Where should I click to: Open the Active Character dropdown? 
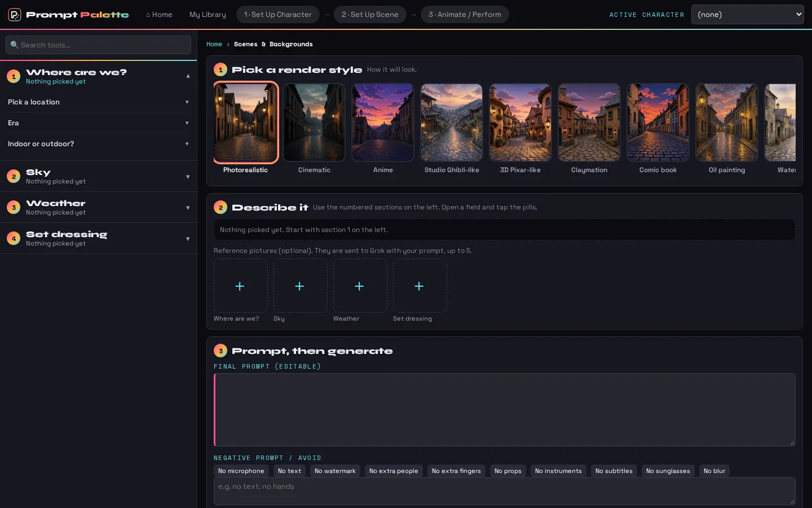[748, 15]
